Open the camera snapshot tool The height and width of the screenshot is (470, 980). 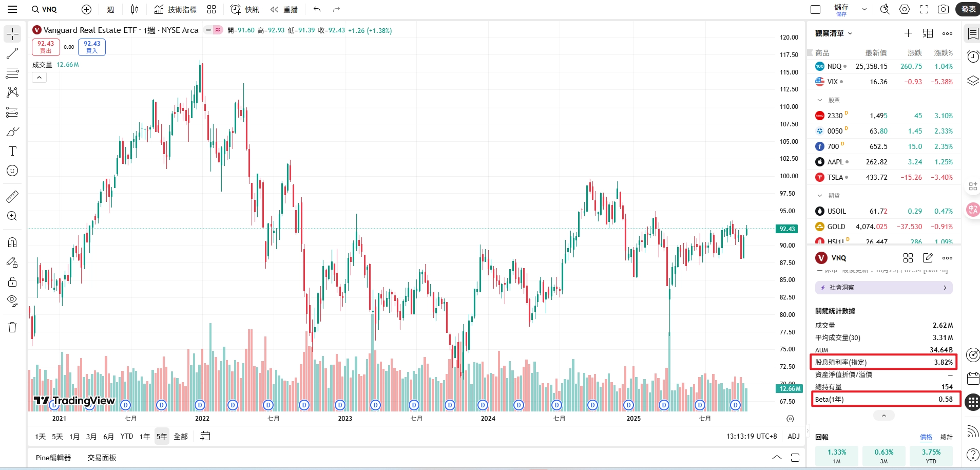[x=943, y=9]
